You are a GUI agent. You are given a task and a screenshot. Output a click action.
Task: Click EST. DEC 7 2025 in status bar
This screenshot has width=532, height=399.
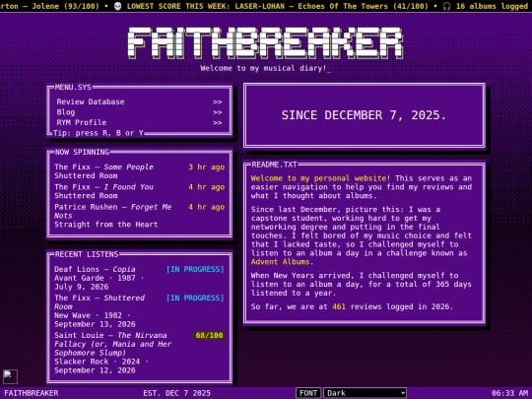pos(176,393)
